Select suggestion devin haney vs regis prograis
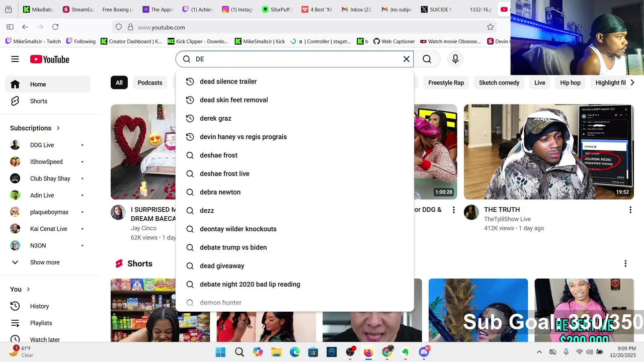Viewport: 644px width, 362px height. [x=295, y=137]
